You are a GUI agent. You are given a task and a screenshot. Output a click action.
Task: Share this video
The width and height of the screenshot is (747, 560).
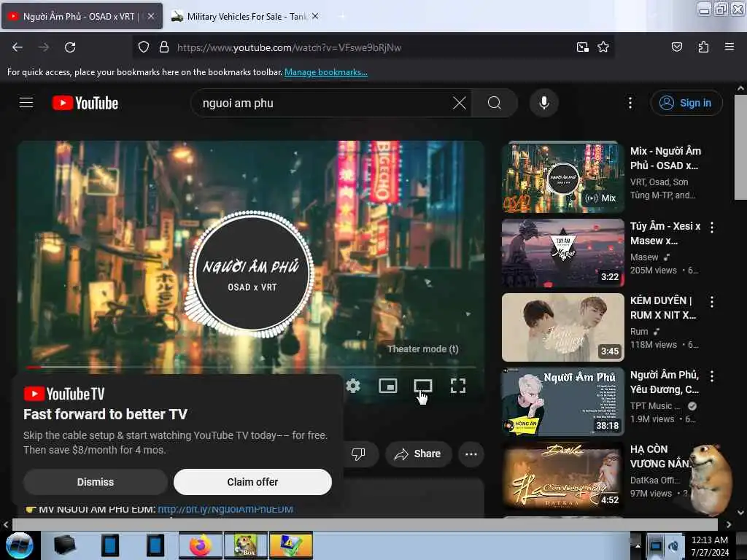coord(418,454)
